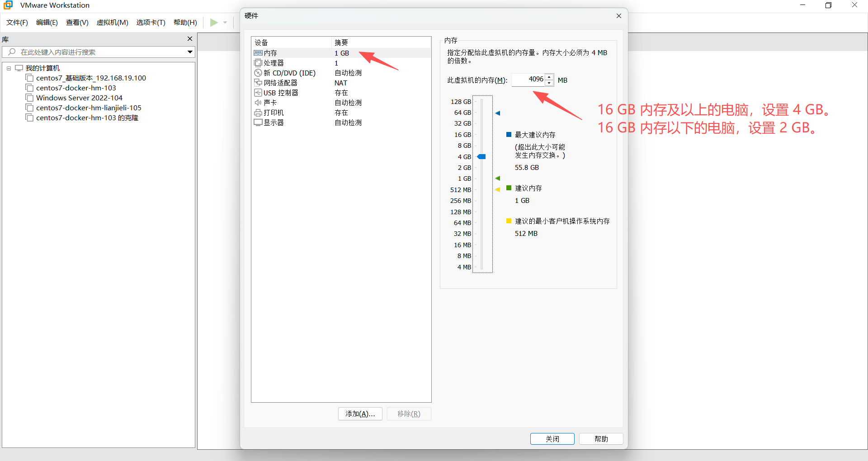
Task: Open the dropdown arrow beside the play icon
Action: pyautogui.click(x=225, y=22)
